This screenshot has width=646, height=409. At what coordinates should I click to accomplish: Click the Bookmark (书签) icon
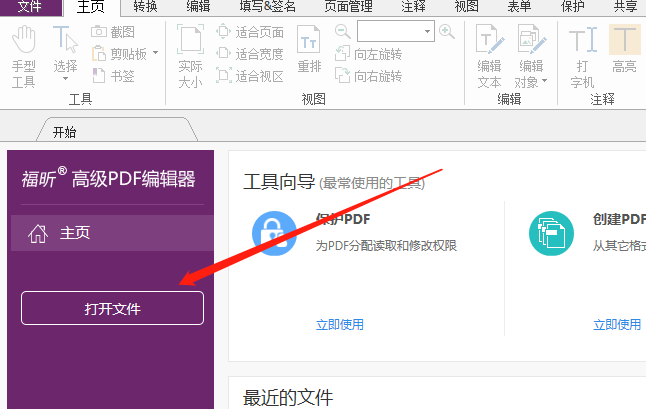point(99,76)
